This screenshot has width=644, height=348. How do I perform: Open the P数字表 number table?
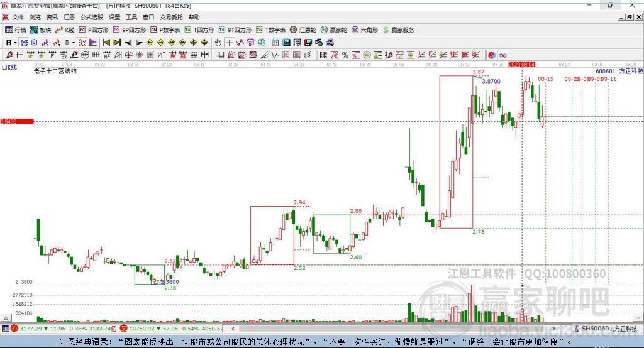[x=165, y=30]
